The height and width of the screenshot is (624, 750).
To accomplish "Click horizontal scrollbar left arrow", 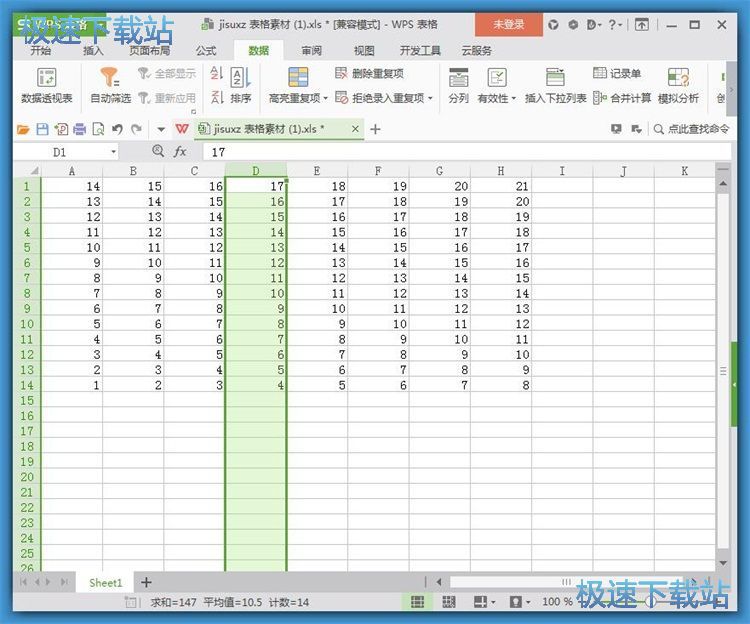I will click(439, 582).
